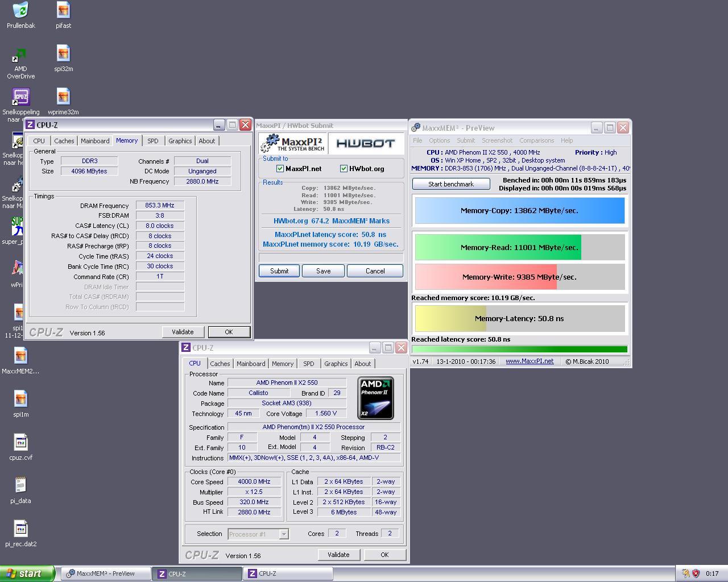Click the NB Frequency 2880.0 MHz field
Image resolution: width=728 pixels, height=582 pixels.
[202, 181]
